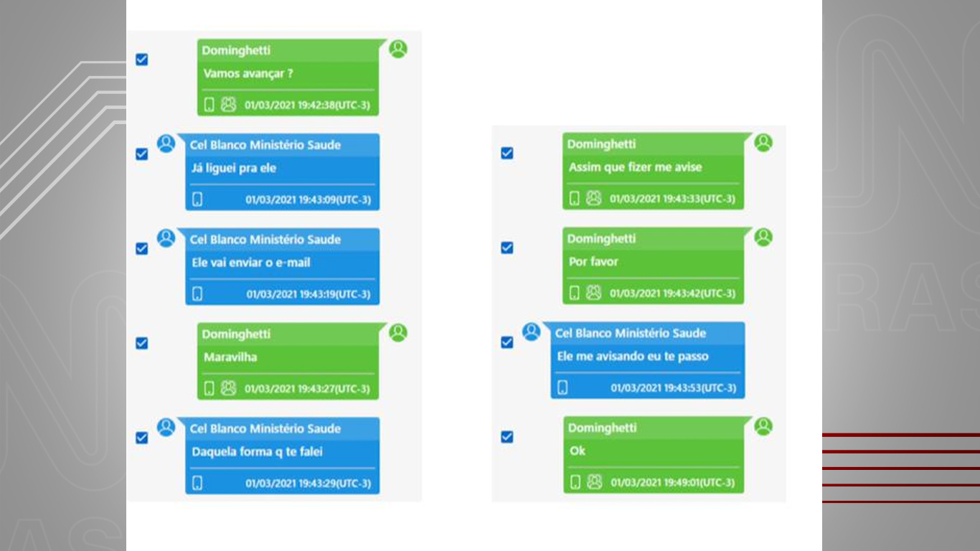Viewport: 980px width, 551px height.
Task: Click Dominghetti avatar on "Vamos avançar ?" message
Action: [398, 49]
